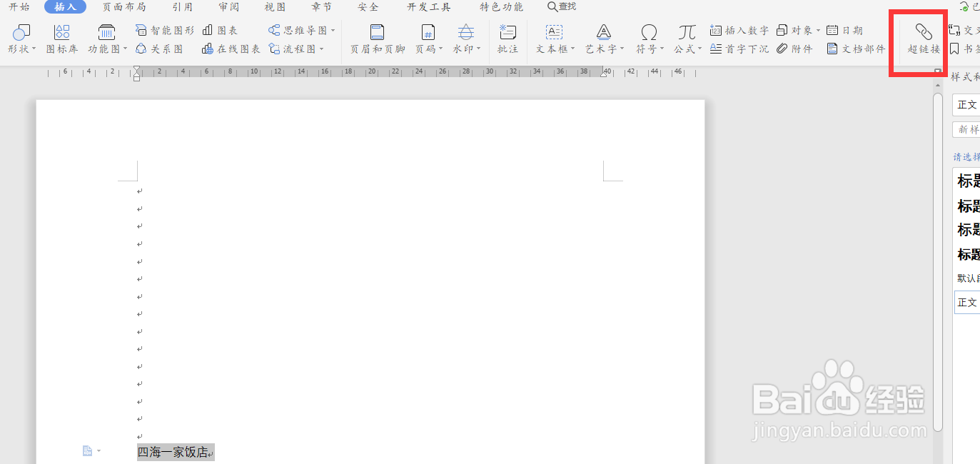Image resolution: width=980 pixels, height=464 pixels.
Task: Insert a Smart Graphic (智能图形)
Action: [165, 31]
